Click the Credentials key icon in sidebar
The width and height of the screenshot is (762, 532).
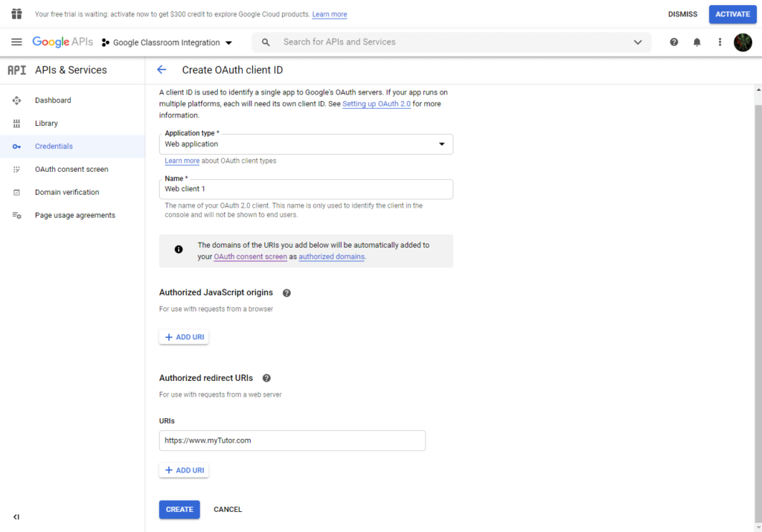[x=16, y=146]
